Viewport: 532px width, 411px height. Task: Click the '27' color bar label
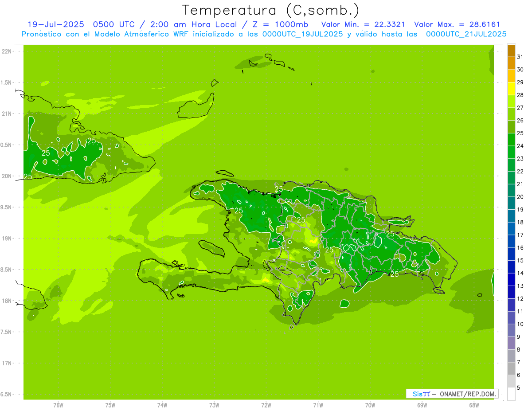[x=520, y=108]
